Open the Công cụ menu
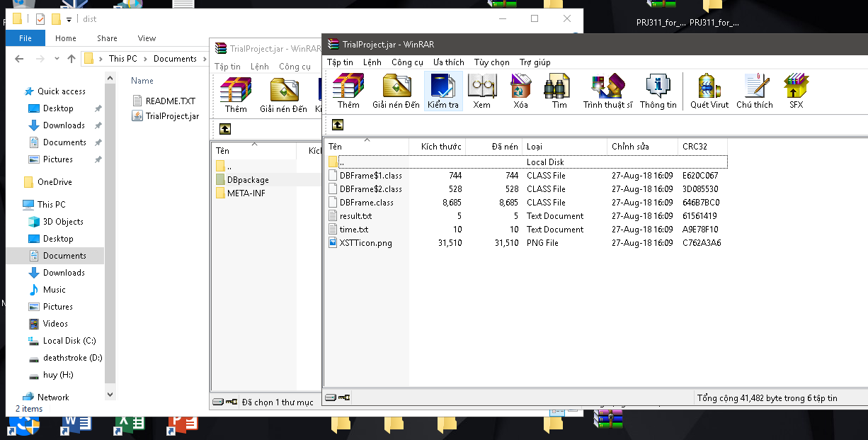 pyautogui.click(x=407, y=62)
